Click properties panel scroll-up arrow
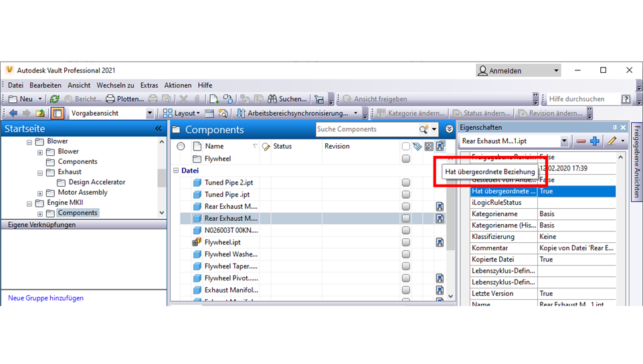643x364 pixels. 620,157
